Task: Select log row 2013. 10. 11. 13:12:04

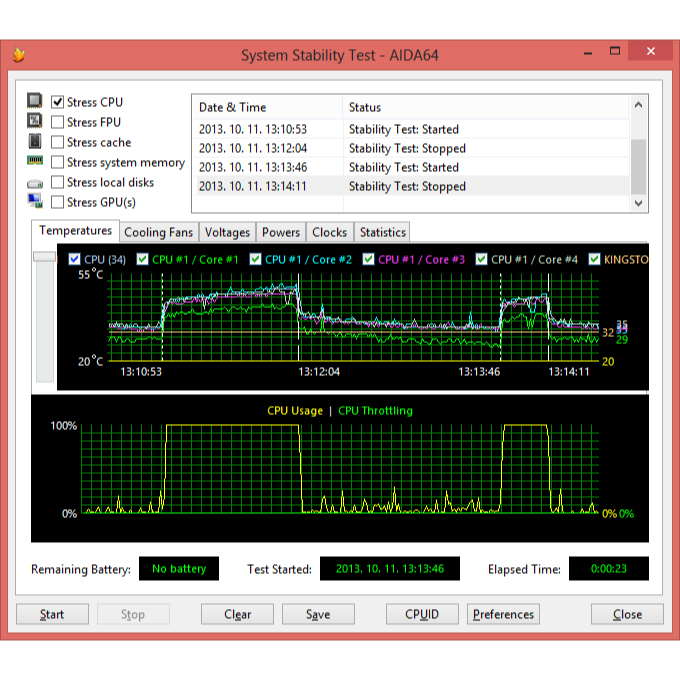Action: coord(412,148)
